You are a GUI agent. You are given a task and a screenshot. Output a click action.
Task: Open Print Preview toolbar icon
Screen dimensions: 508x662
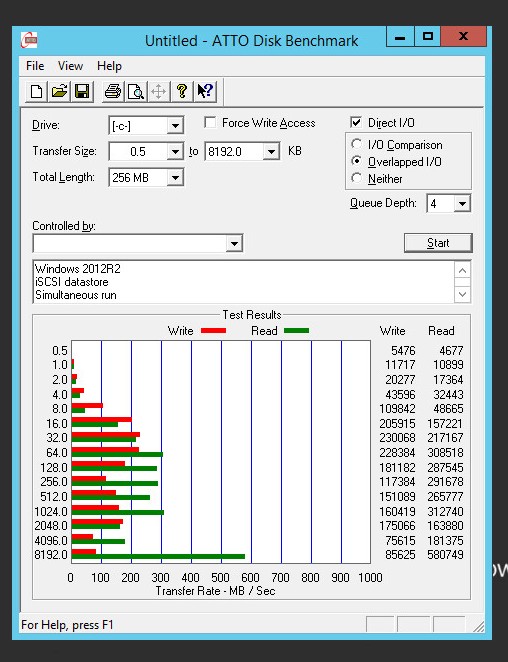136,91
